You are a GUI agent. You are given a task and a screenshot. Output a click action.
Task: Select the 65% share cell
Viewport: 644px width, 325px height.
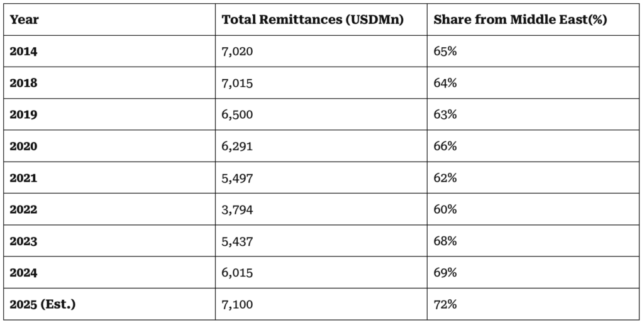pos(445,52)
